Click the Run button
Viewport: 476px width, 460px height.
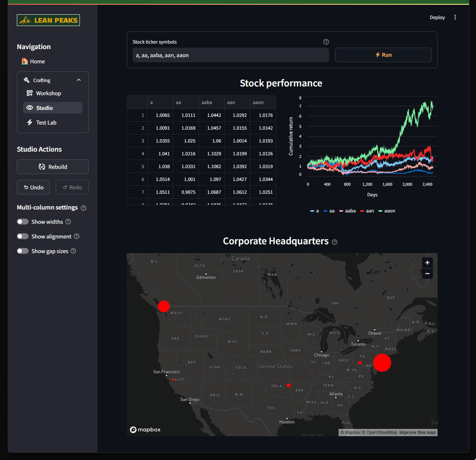click(383, 55)
